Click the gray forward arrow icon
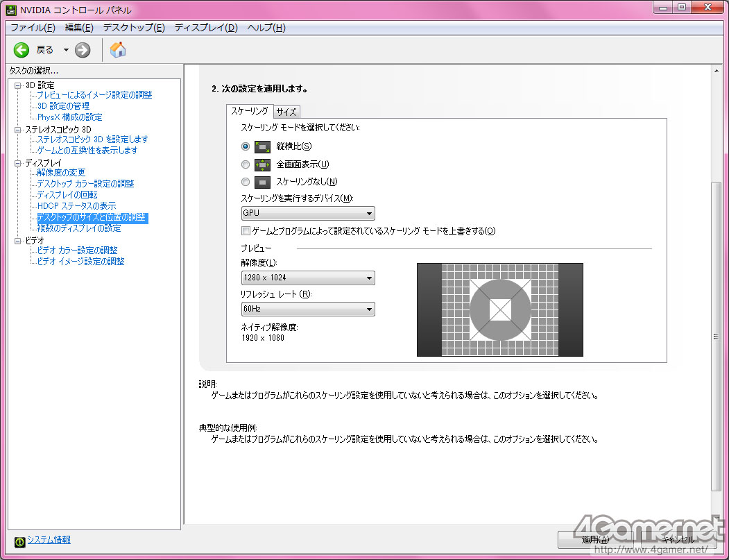This screenshot has height=560, width=729. click(83, 50)
